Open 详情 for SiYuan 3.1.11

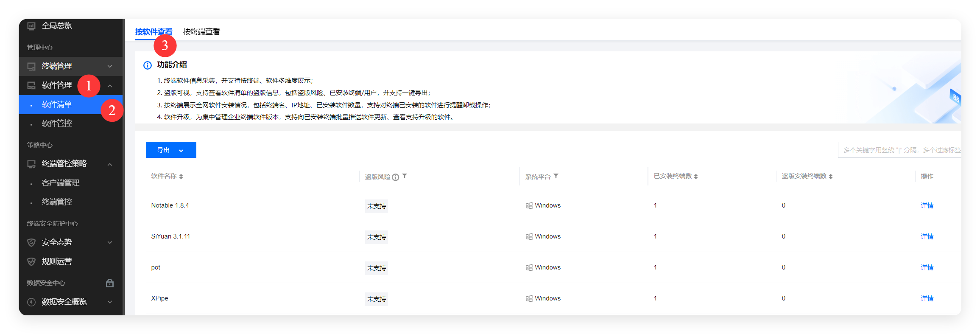(x=927, y=236)
